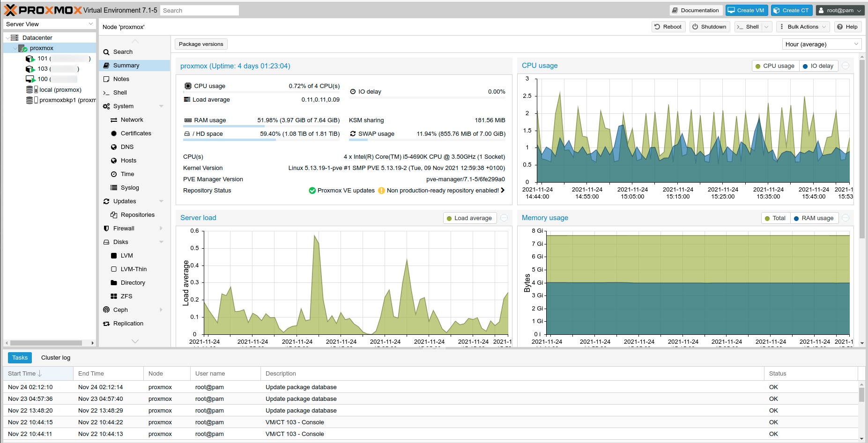This screenshot has height=443, width=868.
Task: Click the top Search input field
Action: point(200,10)
